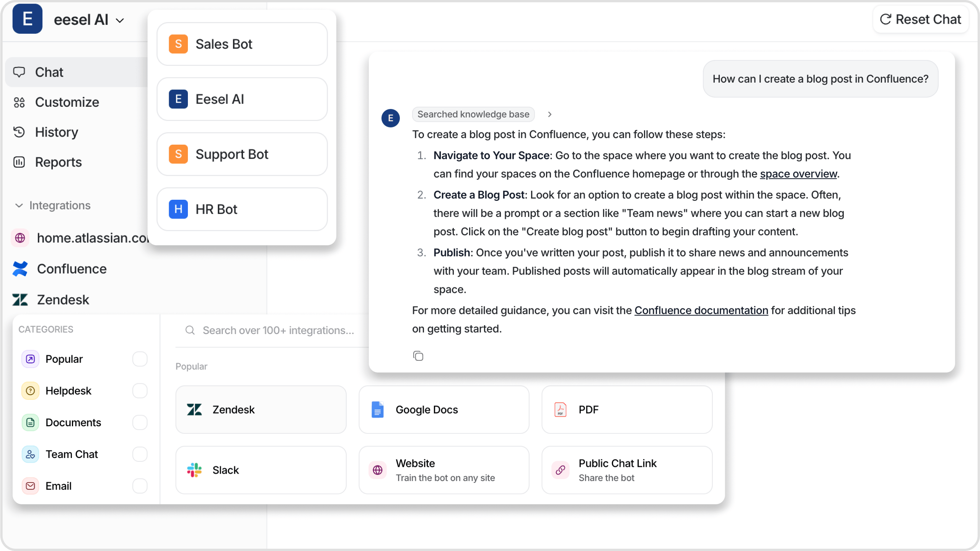Click the Reset Chat button
This screenshot has width=980, height=551.
point(920,19)
